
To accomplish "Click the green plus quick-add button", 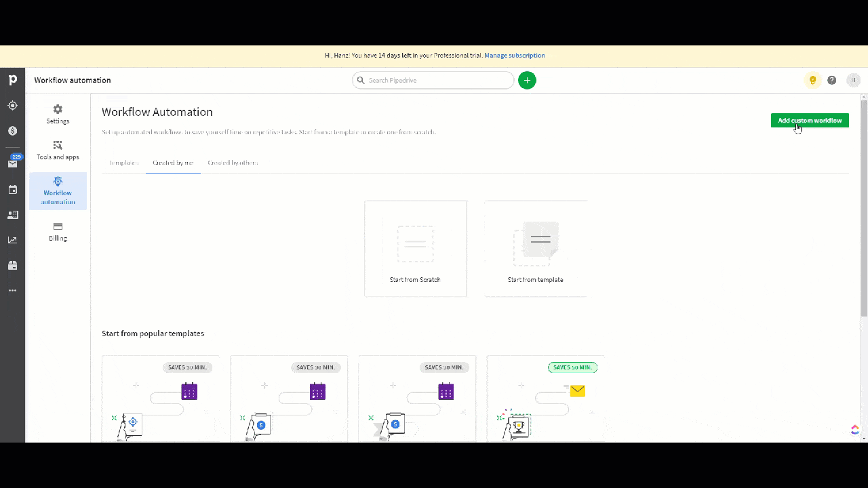I will pyautogui.click(x=527, y=80).
